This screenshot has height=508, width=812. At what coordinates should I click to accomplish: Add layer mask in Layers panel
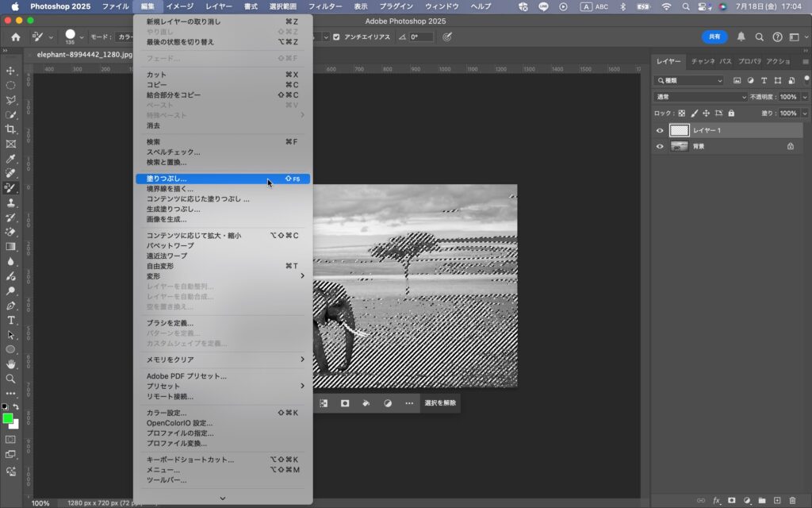point(731,500)
